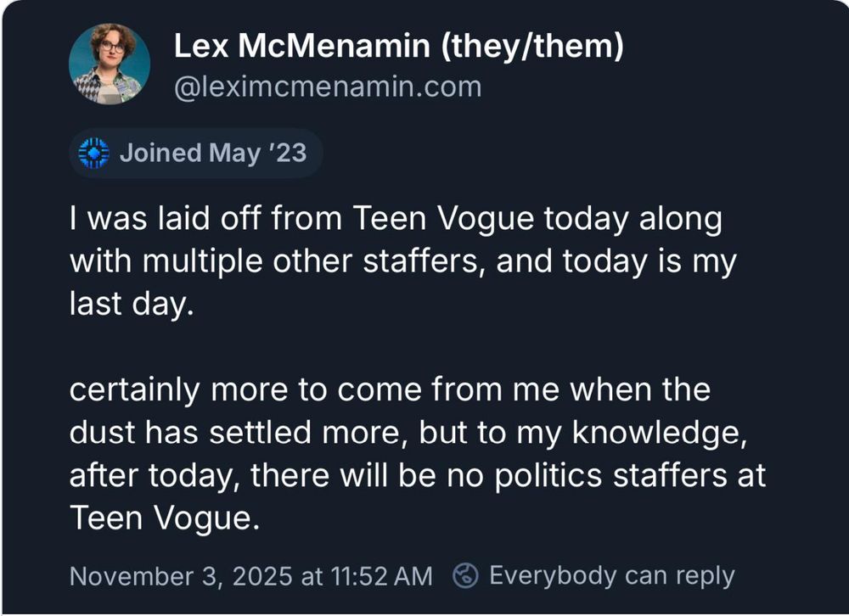Viewport: 849px width, 616px height.
Task: Click the "last day." line of text
Action: click(132, 304)
